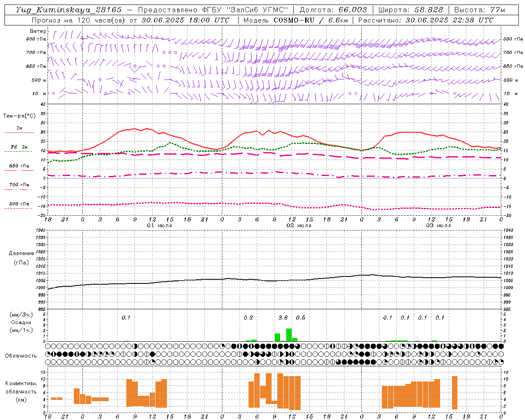Click computed time 30.06.2025 22:38 UTC
Image resolution: width=525 pixels, height=420 pixels.
pyautogui.click(x=450, y=20)
